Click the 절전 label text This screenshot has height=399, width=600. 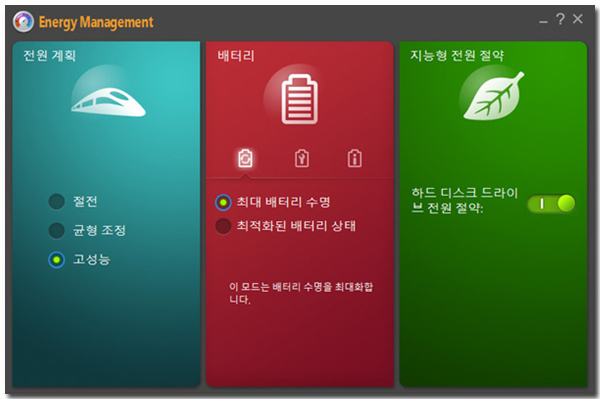[x=85, y=201]
